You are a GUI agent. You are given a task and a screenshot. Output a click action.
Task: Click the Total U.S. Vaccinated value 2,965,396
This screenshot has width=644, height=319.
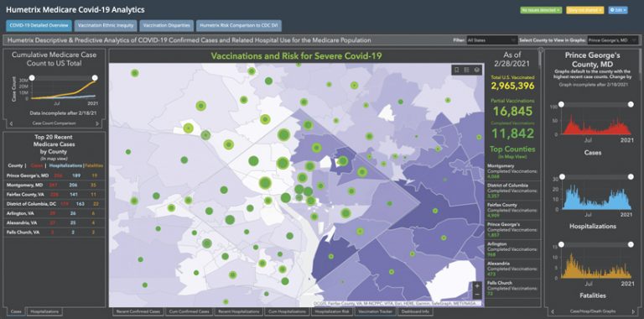512,86
